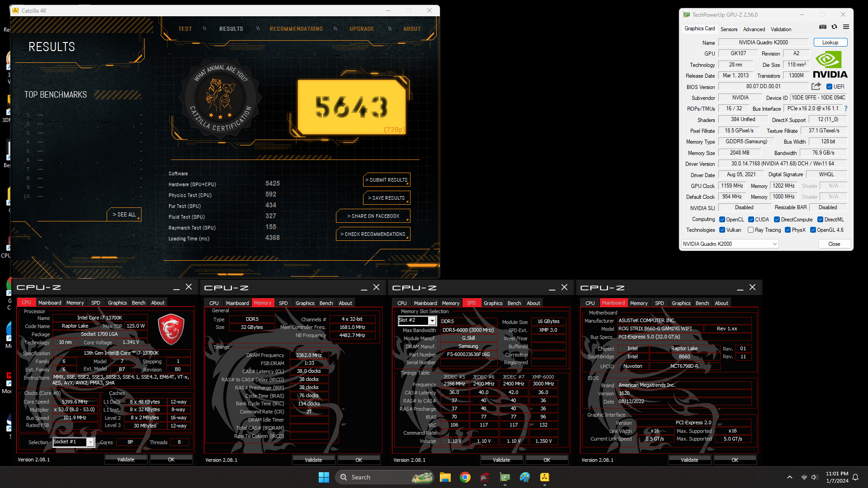Click the NVIDIA Quadro K2000 name field
The height and width of the screenshot is (488, 868).
pyautogui.click(x=764, y=42)
